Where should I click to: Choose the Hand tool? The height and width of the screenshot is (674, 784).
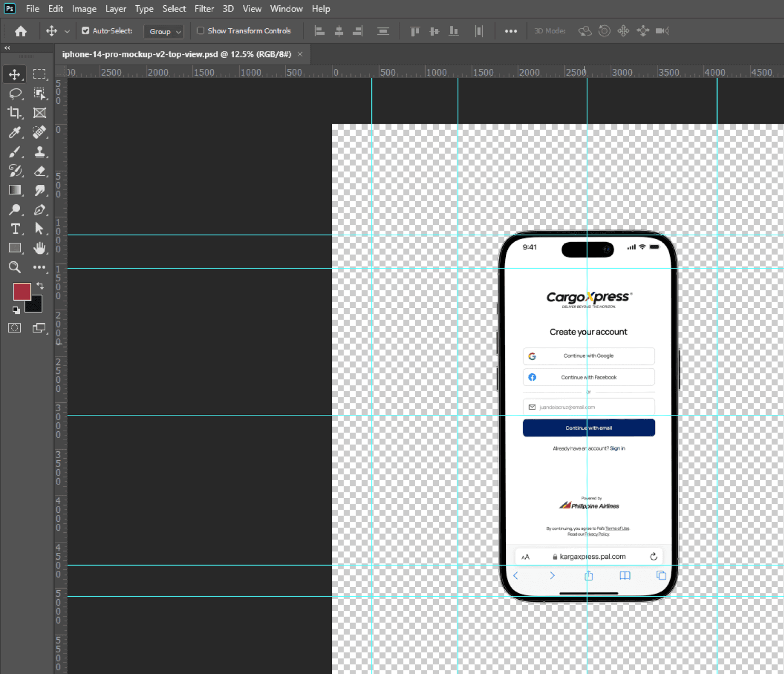pyautogui.click(x=40, y=248)
